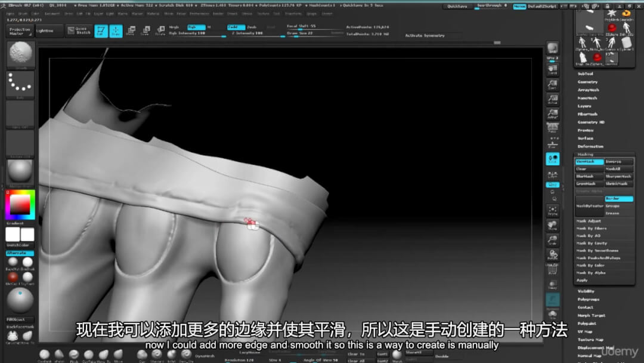Click the Scroll canvas navigation icon
The height and width of the screenshot is (363, 644).
552,70
